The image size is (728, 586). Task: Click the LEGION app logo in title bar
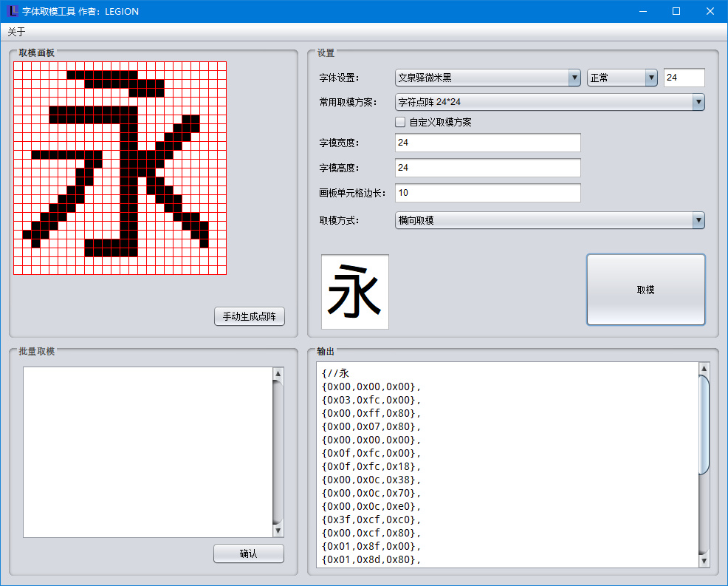click(12, 11)
